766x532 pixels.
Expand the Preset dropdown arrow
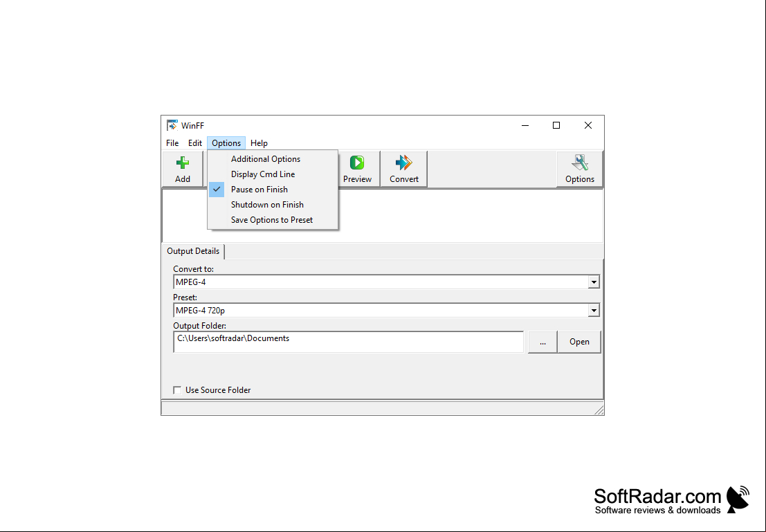pos(594,310)
